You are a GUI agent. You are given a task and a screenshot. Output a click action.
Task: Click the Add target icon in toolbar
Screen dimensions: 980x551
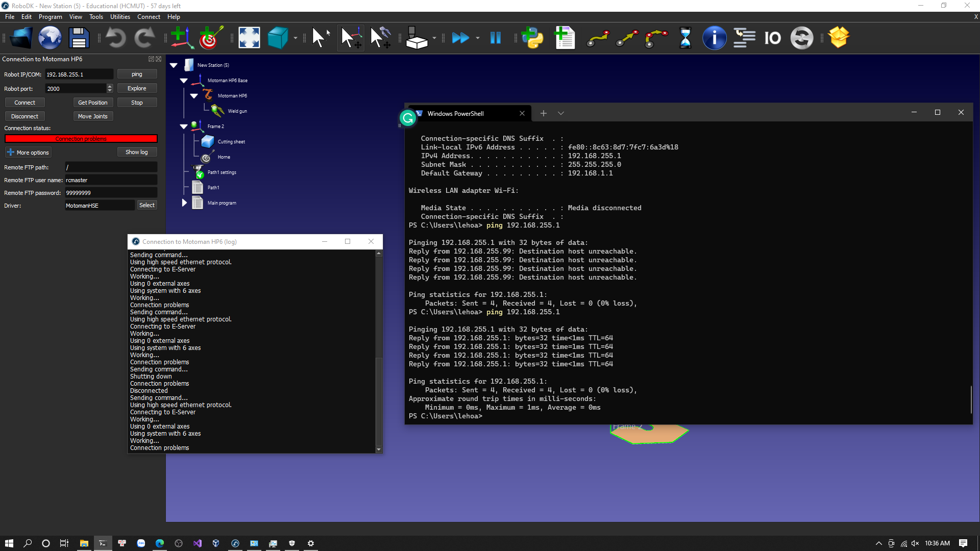(210, 38)
